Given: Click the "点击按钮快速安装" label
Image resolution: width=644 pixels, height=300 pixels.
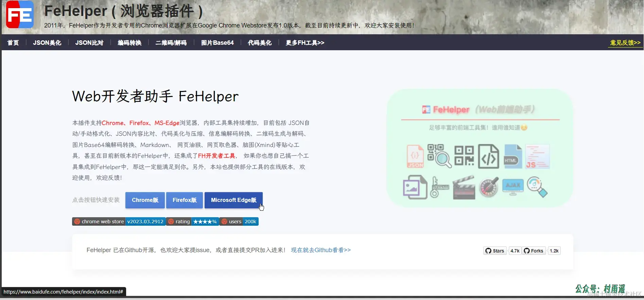Looking at the screenshot, I should [x=96, y=200].
